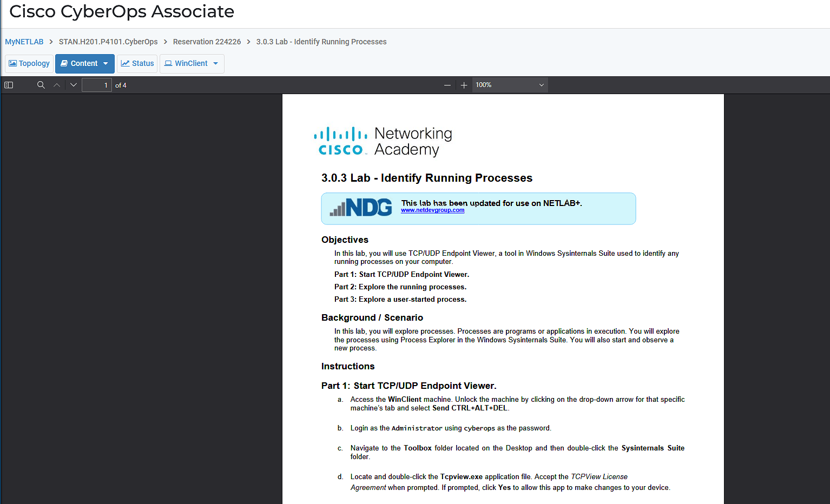Click the page number input field
Image resolution: width=830 pixels, height=504 pixels.
tap(97, 85)
